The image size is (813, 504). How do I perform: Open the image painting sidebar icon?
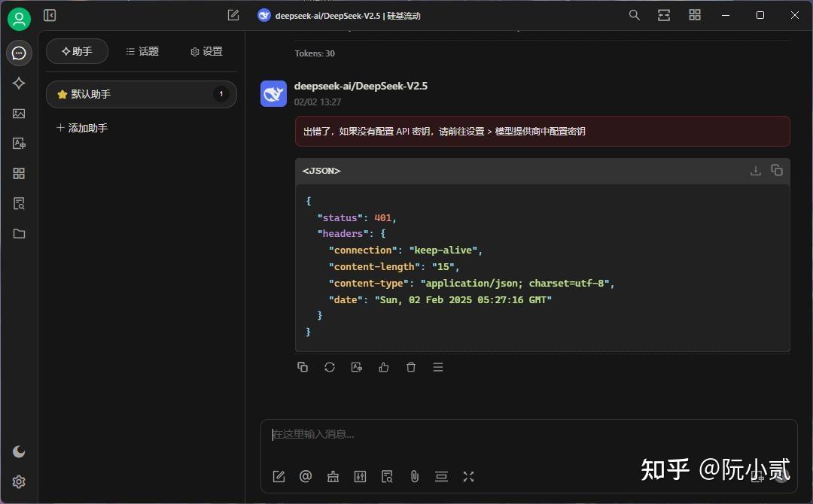tap(19, 114)
